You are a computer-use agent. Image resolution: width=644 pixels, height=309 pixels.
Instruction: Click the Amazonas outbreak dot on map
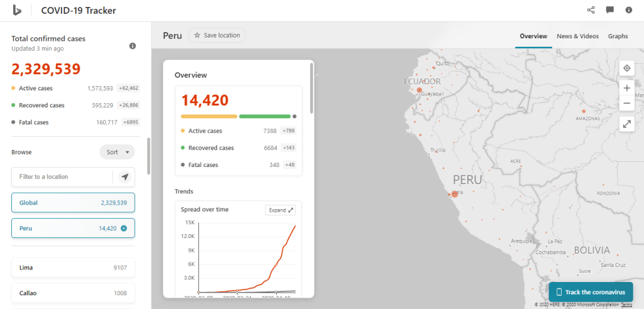[x=584, y=111]
